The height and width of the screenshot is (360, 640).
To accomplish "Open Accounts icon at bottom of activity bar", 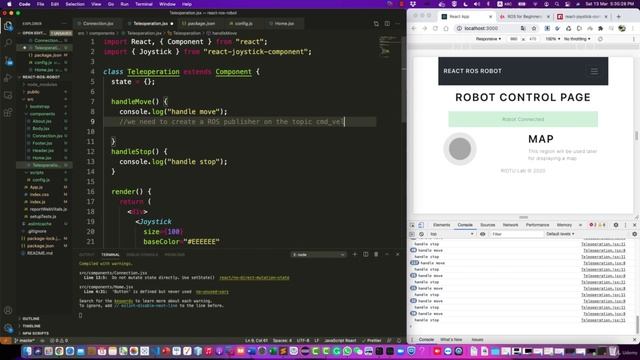I will tap(8, 310).
